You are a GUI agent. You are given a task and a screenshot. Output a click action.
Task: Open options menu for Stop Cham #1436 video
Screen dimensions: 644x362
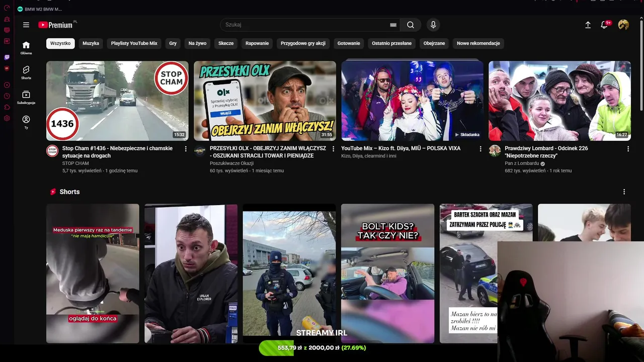tap(186, 149)
